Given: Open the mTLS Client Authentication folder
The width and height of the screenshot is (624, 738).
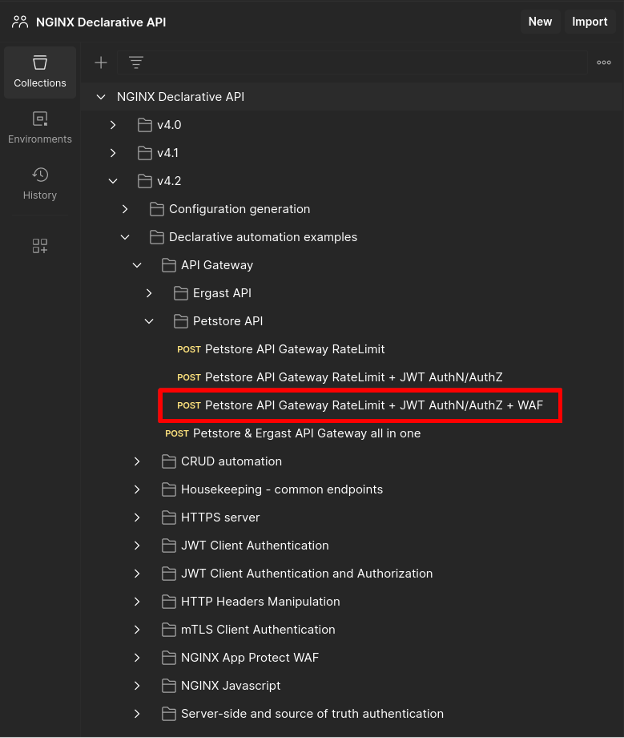Looking at the screenshot, I should (x=257, y=629).
